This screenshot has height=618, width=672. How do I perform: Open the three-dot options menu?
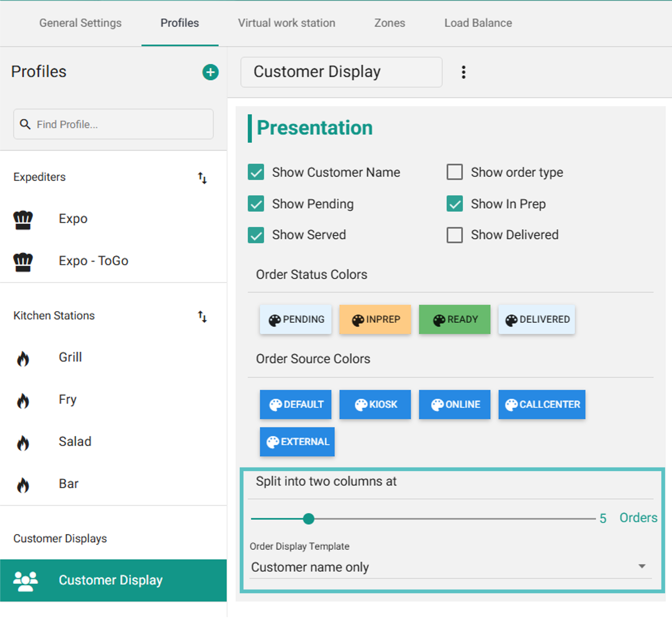[463, 72]
